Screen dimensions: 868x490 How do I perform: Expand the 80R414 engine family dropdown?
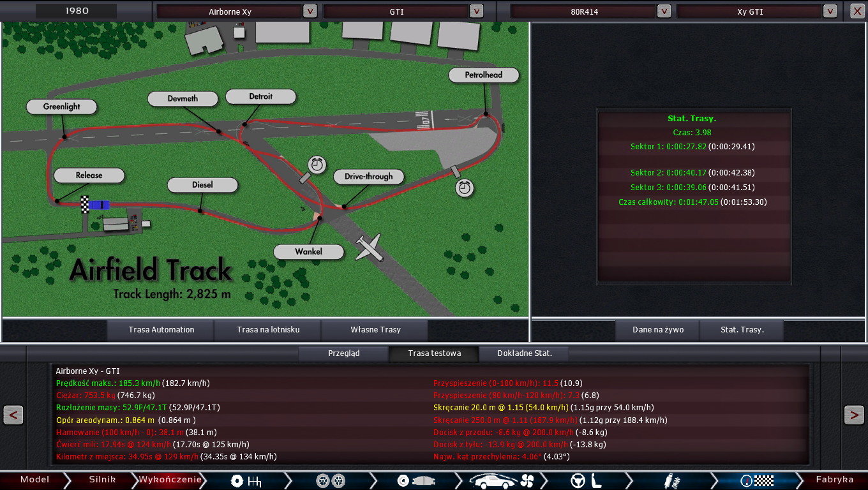tap(664, 11)
